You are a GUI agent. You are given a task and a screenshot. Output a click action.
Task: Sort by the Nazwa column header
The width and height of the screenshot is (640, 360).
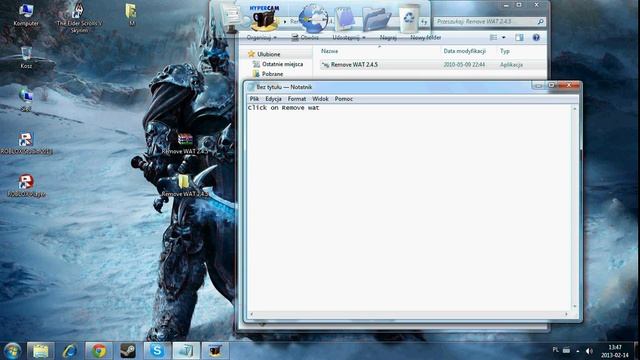329,51
